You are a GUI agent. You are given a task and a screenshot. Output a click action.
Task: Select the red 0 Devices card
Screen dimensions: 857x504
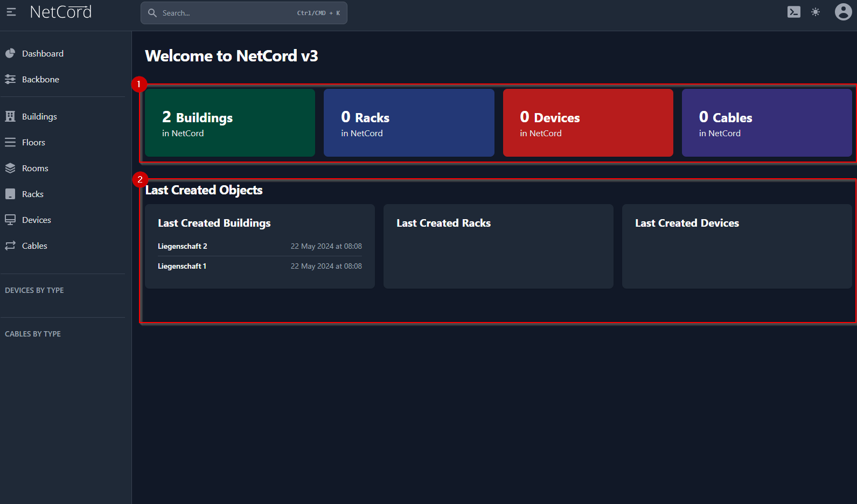point(588,123)
